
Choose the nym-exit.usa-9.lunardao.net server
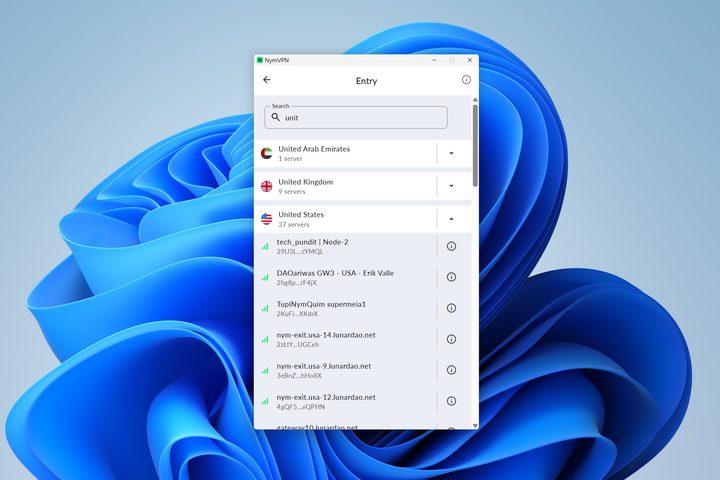click(345, 370)
